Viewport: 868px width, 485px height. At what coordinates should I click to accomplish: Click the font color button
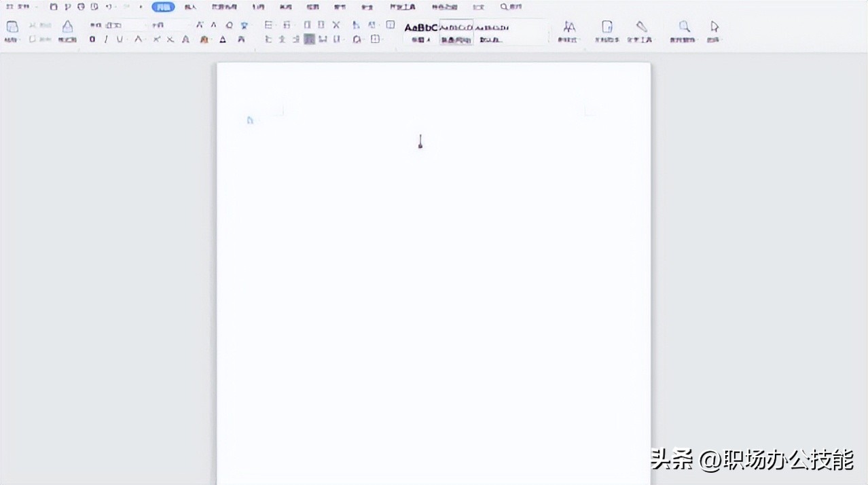(x=223, y=39)
